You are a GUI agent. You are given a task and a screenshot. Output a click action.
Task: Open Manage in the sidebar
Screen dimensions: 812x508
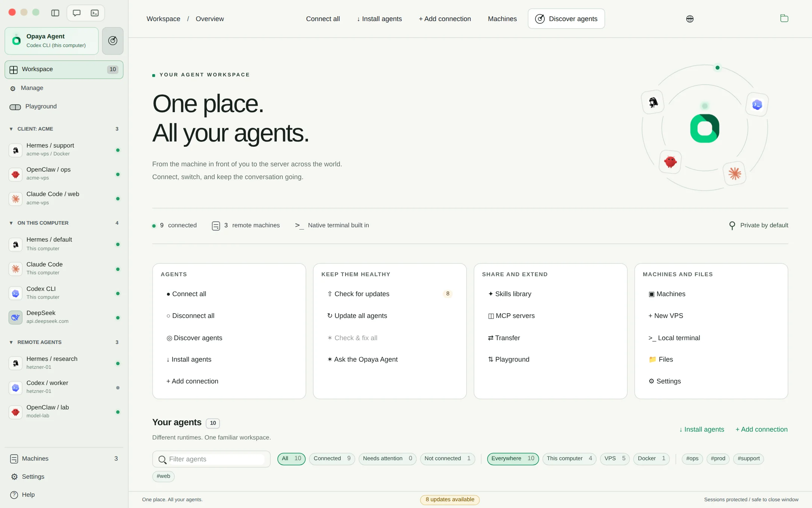[x=64, y=88]
